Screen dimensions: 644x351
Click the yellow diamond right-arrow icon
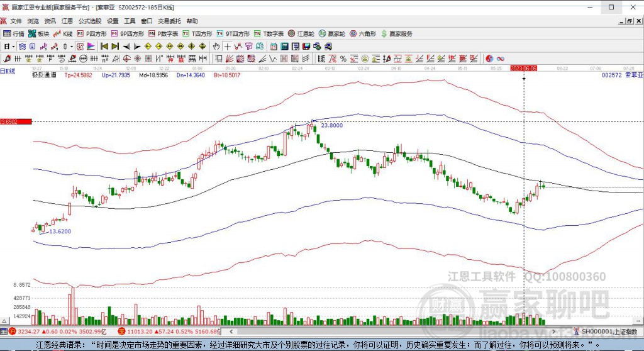tap(159, 47)
